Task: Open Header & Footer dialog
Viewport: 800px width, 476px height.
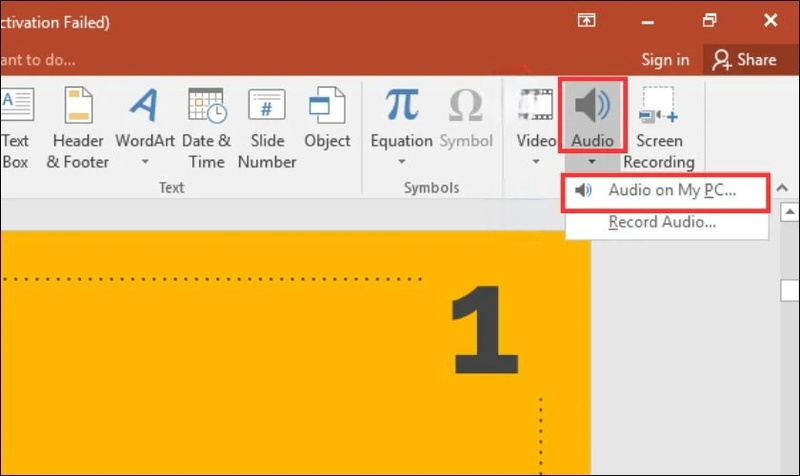Action: 78,128
